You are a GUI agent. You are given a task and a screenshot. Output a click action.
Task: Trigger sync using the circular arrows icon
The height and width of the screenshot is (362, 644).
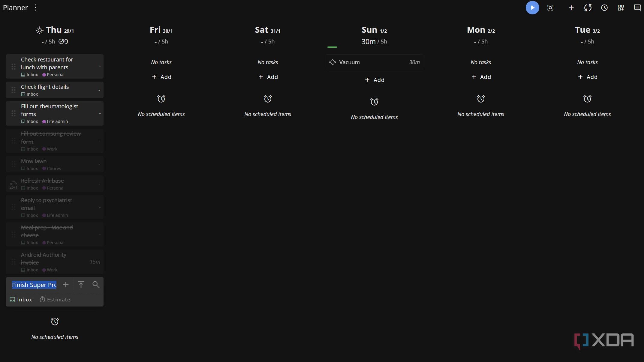click(588, 8)
